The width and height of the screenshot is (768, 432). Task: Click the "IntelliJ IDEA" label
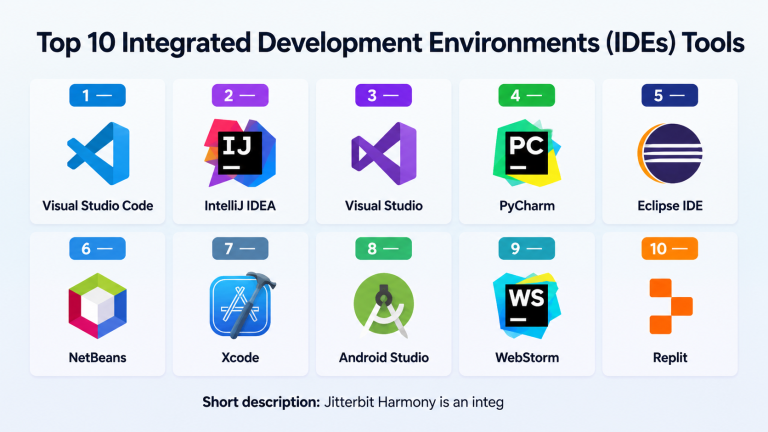[x=240, y=206]
